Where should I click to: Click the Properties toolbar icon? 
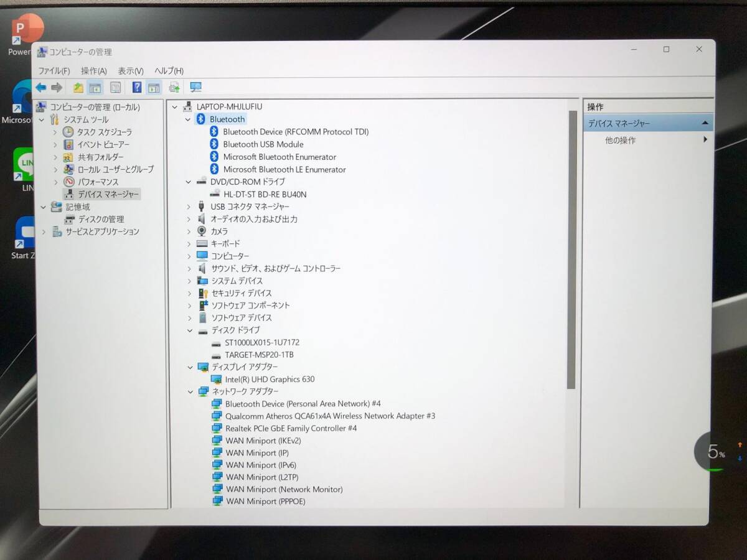coord(115,88)
